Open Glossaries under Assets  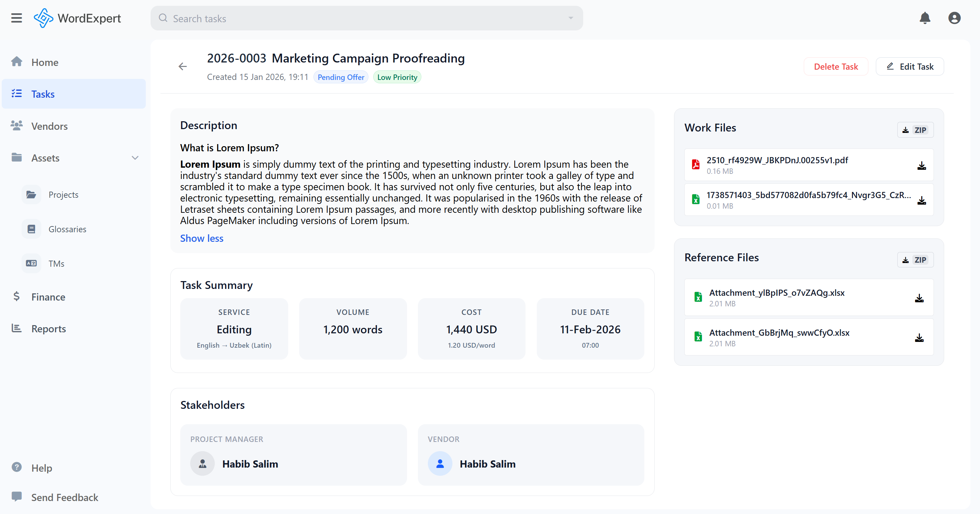pyautogui.click(x=67, y=229)
